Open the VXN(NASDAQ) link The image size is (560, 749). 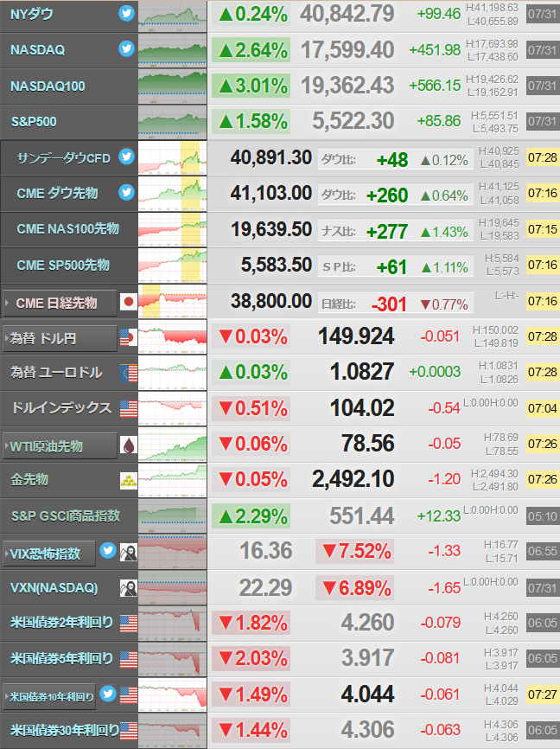[54, 587]
